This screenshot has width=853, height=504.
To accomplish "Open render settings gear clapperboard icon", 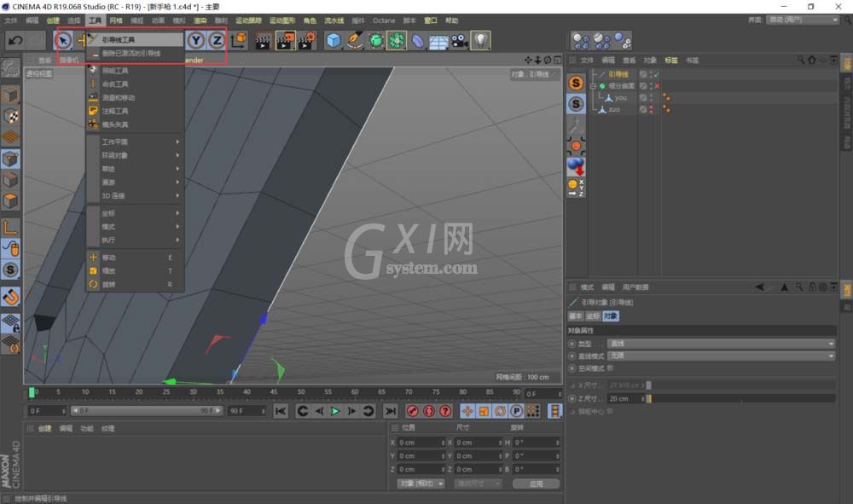I will pos(307,41).
